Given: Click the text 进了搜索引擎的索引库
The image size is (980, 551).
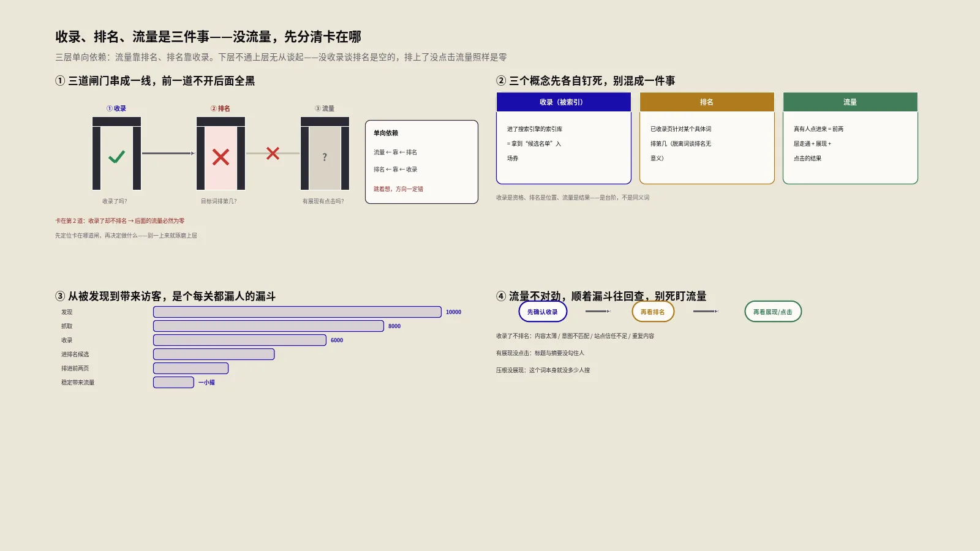Looking at the screenshot, I should [x=535, y=129].
